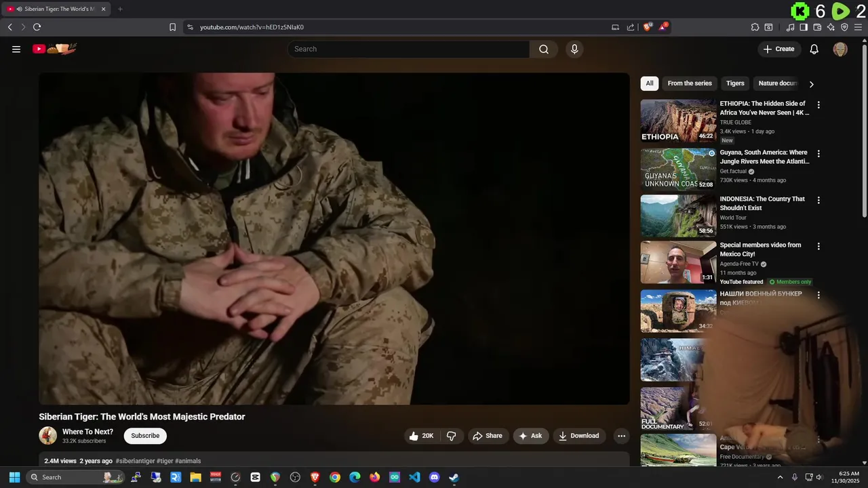The width and height of the screenshot is (868, 488).
Task: Open the Guyana video thumbnail
Action: 678,169
